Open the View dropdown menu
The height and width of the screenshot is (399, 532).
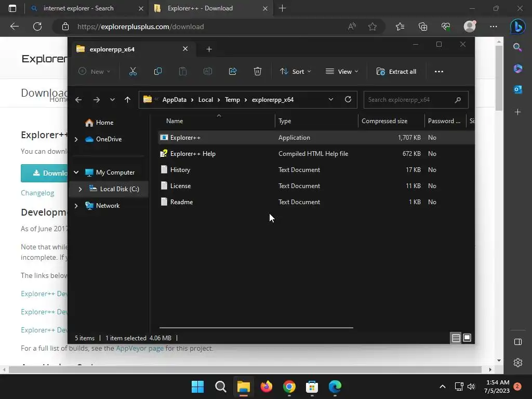tap(342, 72)
